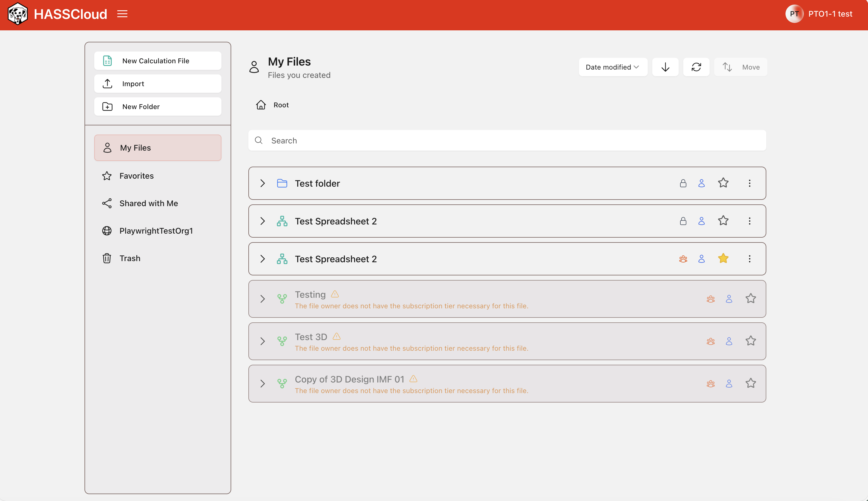This screenshot has height=501, width=868.
Task: Click spreadsheet hierarchy icon of starred Test Spreadsheet 2
Action: [x=282, y=259]
